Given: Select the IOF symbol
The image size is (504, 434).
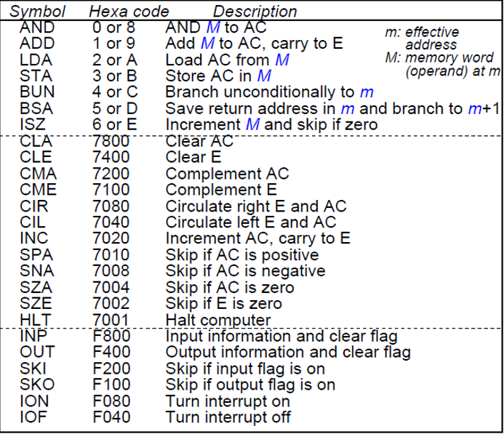Looking at the screenshot, I should [33, 417].
